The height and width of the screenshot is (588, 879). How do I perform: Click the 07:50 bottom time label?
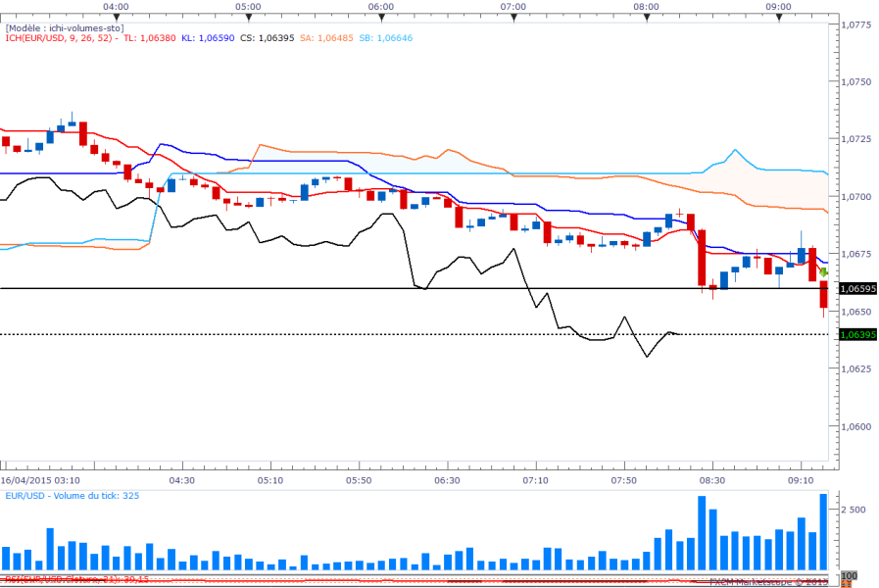point(624,480)
